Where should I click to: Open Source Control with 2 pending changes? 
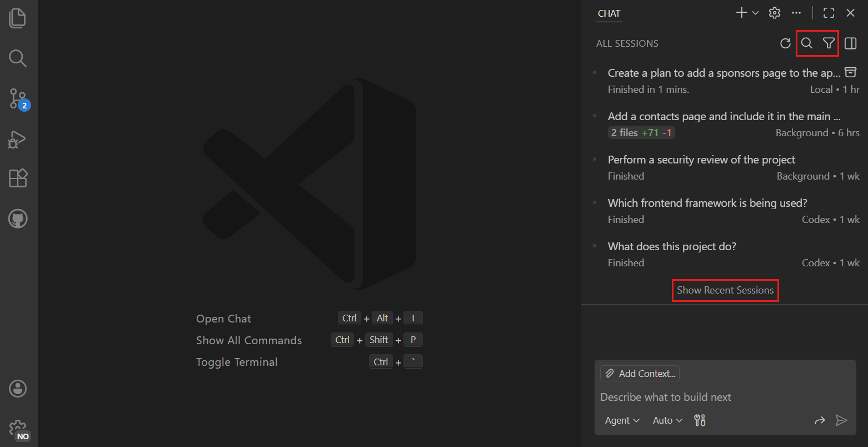point(17,99)
